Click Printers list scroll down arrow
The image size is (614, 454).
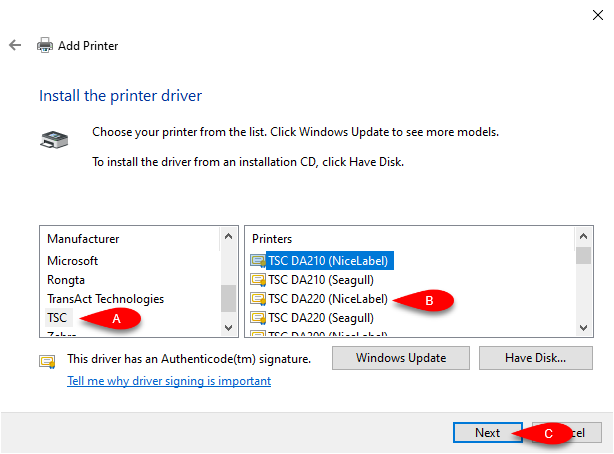tap(583, 327)
